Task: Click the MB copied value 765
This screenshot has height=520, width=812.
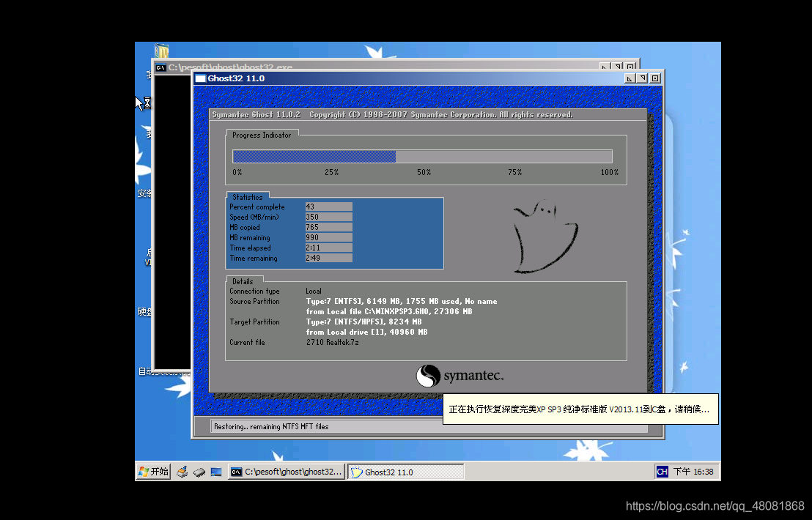Action: click(x=329, y=227)
